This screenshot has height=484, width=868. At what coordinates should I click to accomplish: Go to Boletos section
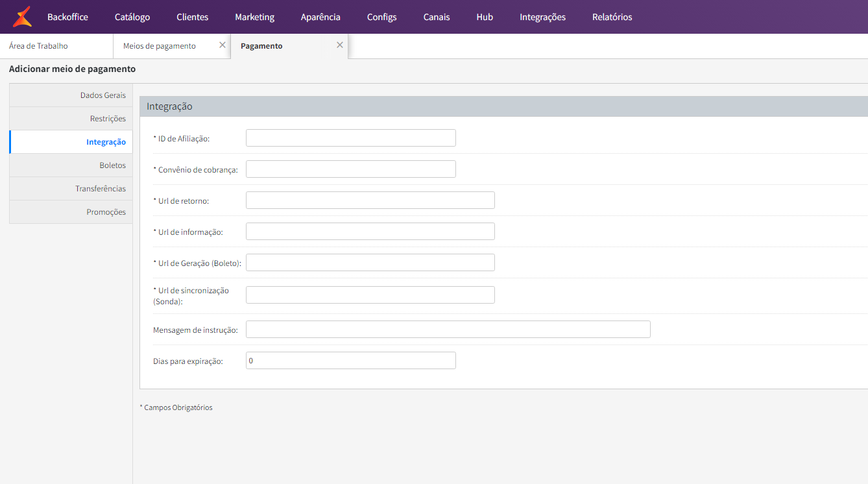coord(71,165)
